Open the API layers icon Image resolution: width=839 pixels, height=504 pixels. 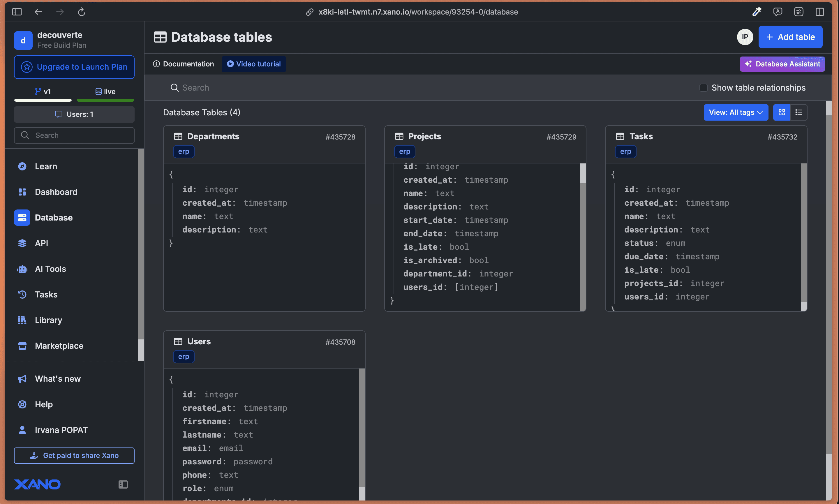tap(22, 243)
